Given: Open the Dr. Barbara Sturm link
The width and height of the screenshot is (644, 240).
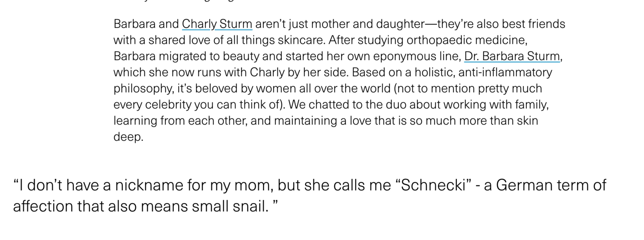Looking at the screenshot, I should click(x=512, y=57).
